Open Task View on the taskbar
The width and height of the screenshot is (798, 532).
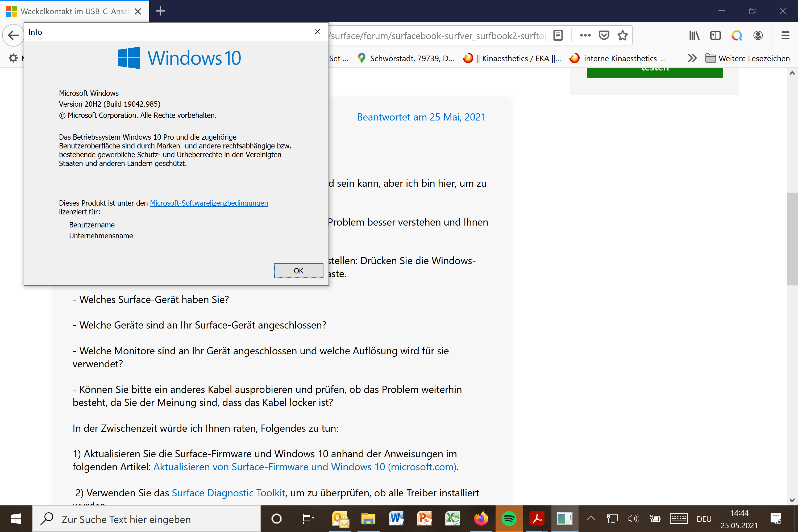[x=308, y=518]
